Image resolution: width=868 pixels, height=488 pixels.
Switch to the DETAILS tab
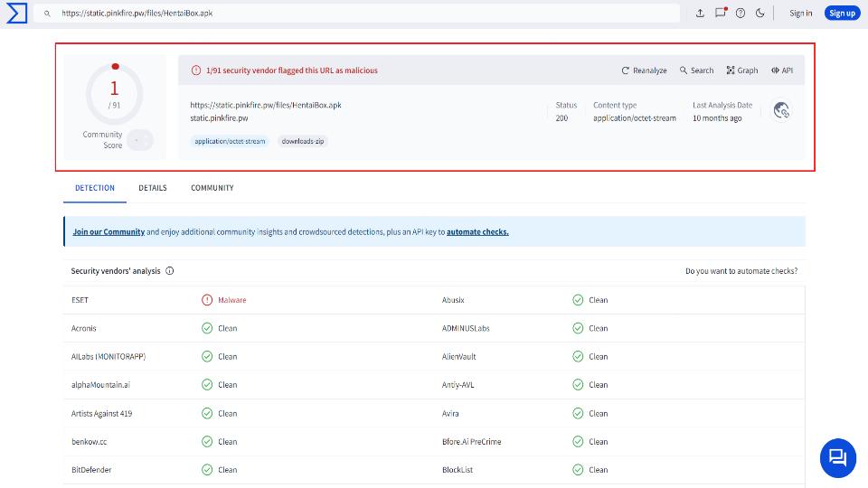pos(153,188)
